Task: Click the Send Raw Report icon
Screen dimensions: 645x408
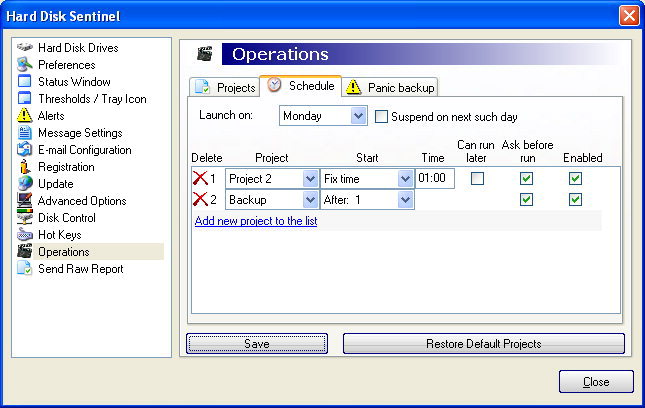Action: pos(25,269)
